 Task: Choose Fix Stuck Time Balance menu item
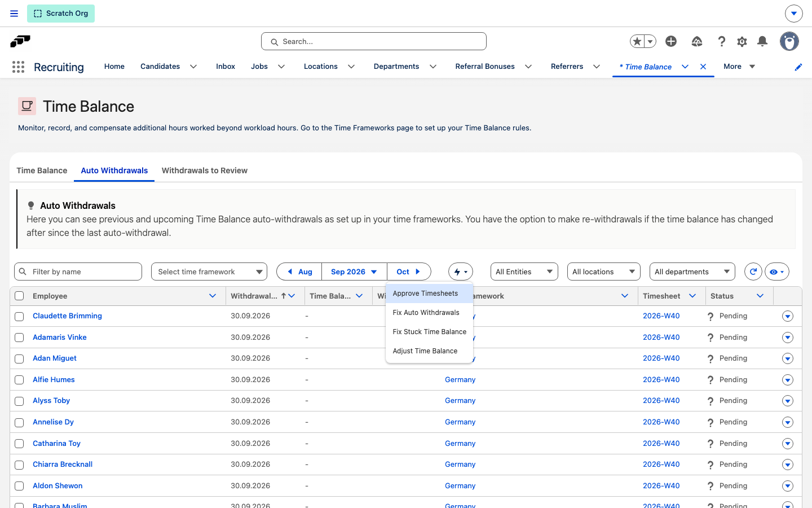click(429, 332)
